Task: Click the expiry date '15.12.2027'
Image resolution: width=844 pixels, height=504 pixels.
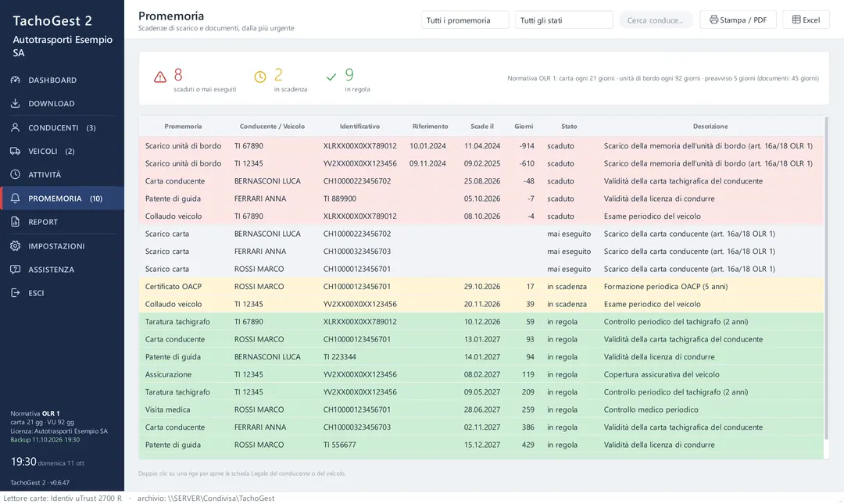Action: pos(481,445)
